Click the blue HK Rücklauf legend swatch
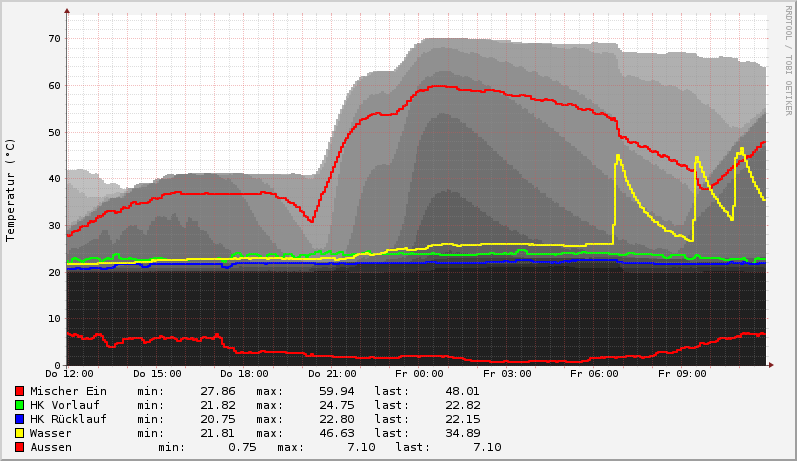The width and height of the screenshot is (797, 461). (19, 419)
